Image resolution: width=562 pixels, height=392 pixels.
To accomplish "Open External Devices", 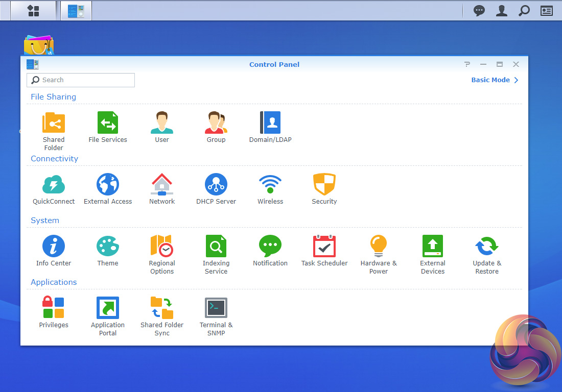I will tap(433, 255).
